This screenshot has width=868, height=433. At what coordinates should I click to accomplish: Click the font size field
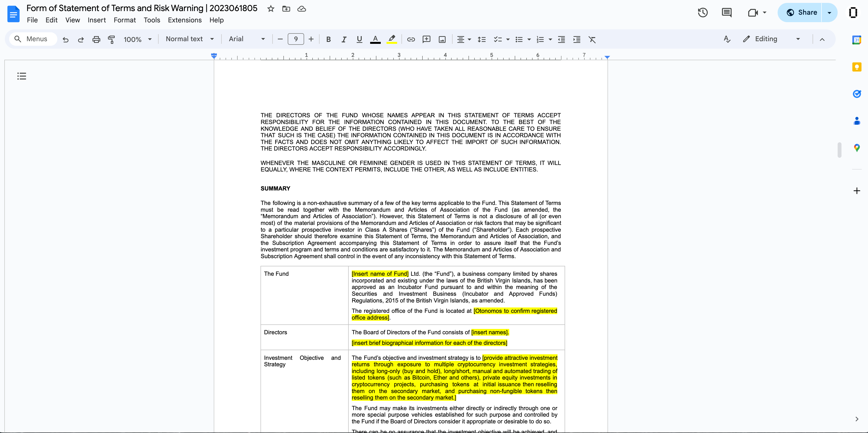(295, 39)
